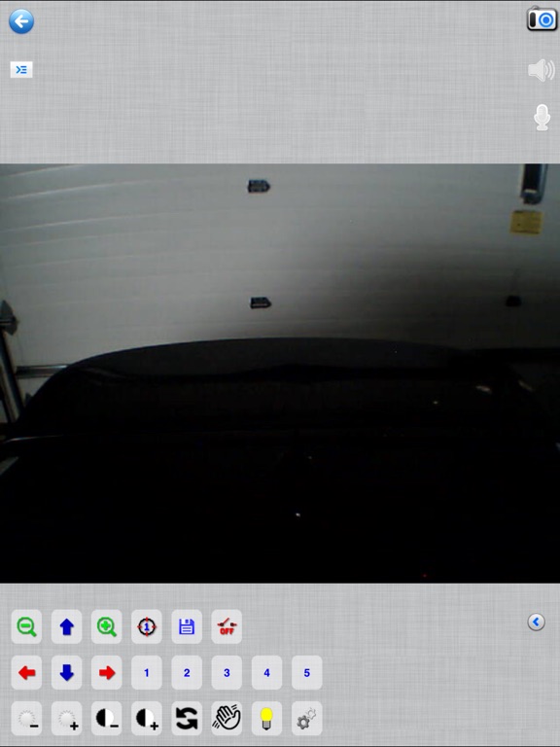Toggle the microphone talk button
560x747 pixels.
coord(542,117)
